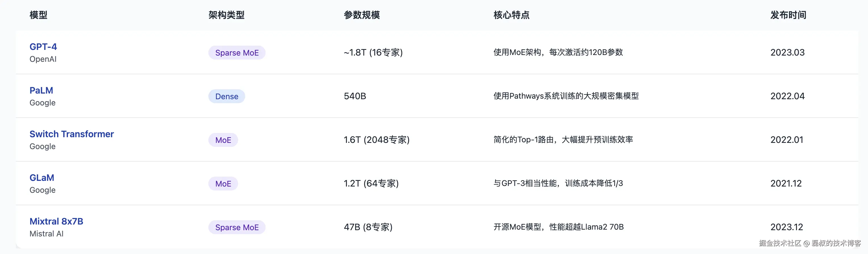Select the Mixtral description mentioning Llama2 70B
Screen dimensions: 868x254
point(559,227)
